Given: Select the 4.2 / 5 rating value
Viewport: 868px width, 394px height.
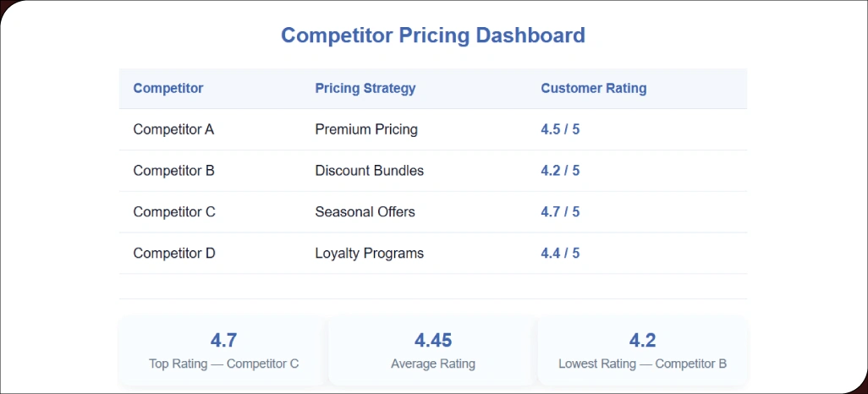Looking at the screenshot, I should (x=560, y=171).
